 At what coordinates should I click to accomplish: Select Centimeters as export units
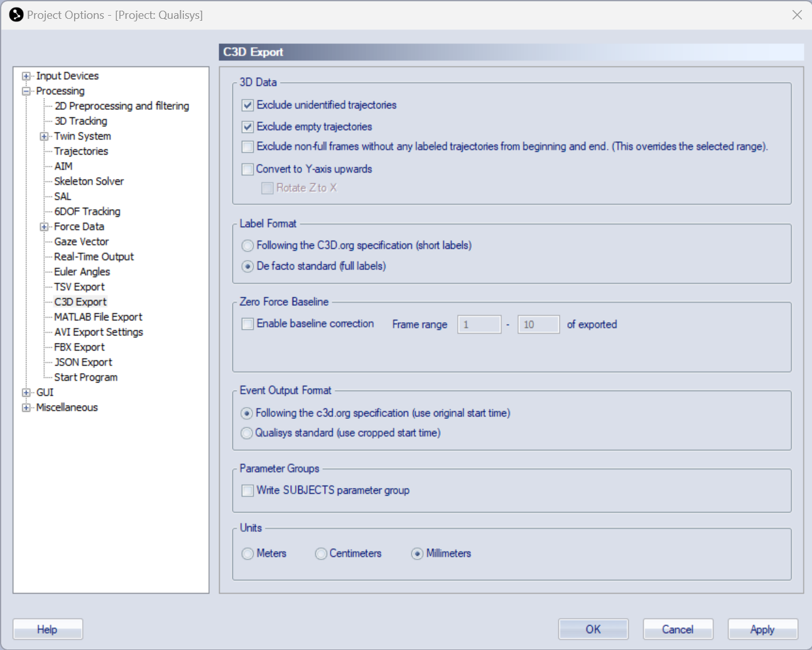321,554
